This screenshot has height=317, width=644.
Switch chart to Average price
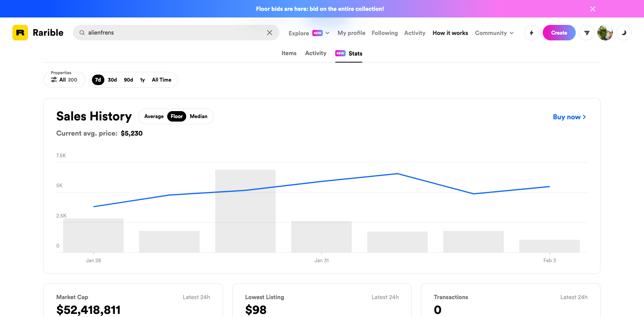[154, 116]
